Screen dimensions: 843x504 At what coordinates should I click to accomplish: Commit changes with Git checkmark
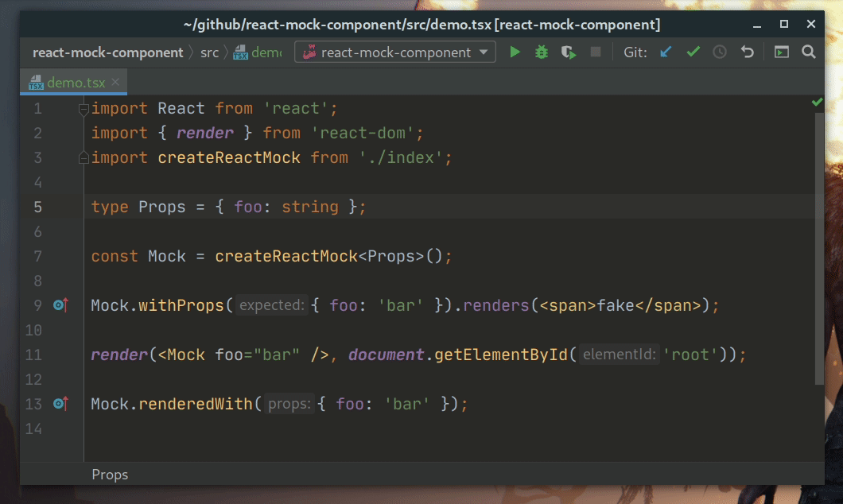[693, 52]
